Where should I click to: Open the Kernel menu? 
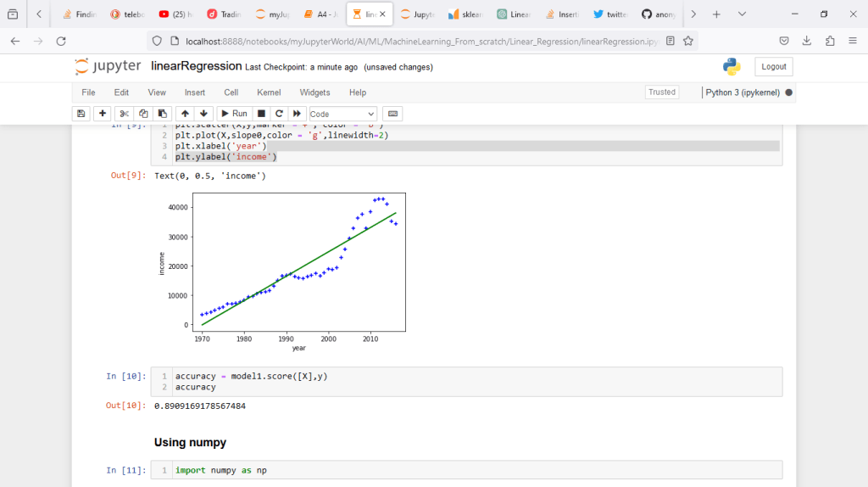click(x=269, y=92)
